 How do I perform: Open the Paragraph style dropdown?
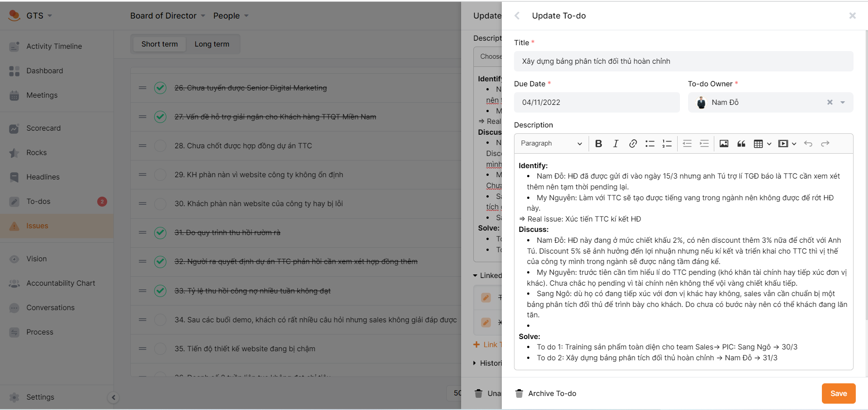click(552, 144)
